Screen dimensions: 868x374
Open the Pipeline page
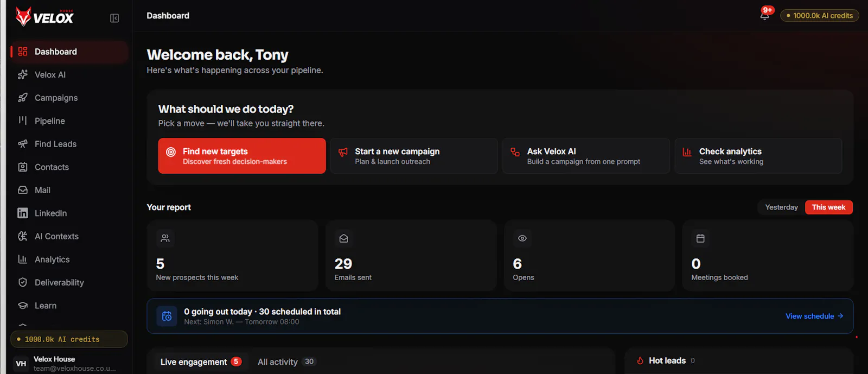click(x=69, y=121)
